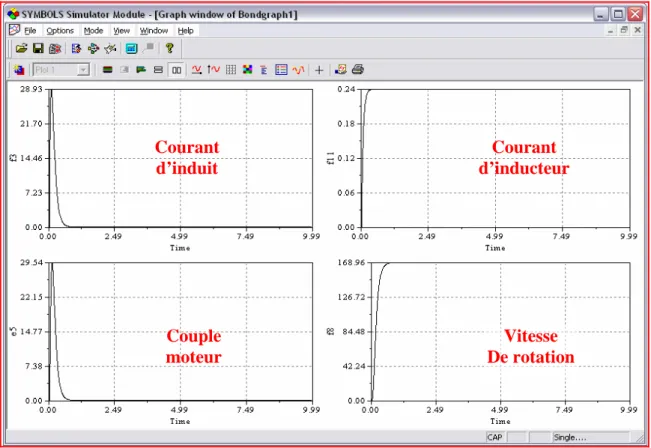Click the SYMBOLS app icon in title bar
The width and height of the screenshot is (651, 448).
coord(13,14)
